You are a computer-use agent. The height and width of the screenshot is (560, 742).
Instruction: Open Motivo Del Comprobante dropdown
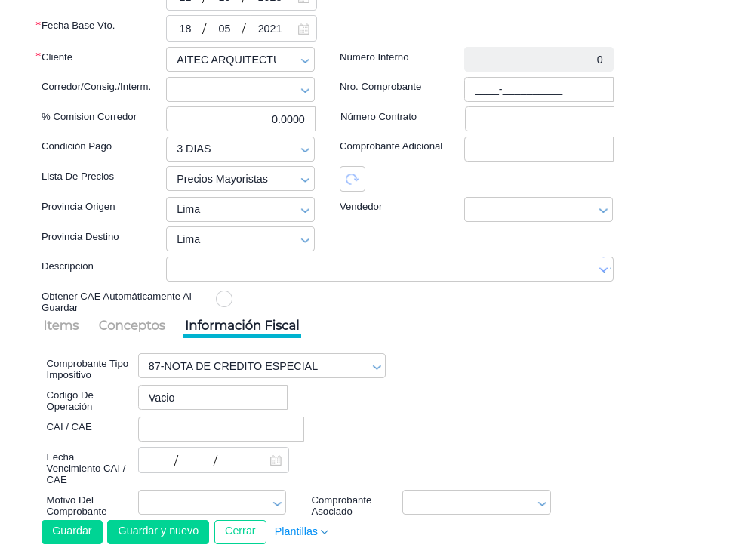277,503
